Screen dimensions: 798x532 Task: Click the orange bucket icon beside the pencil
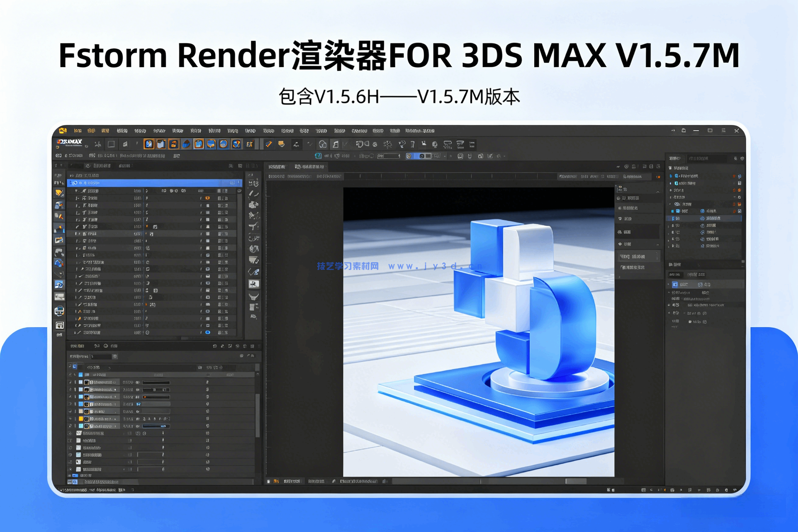(x=281, y=144)
